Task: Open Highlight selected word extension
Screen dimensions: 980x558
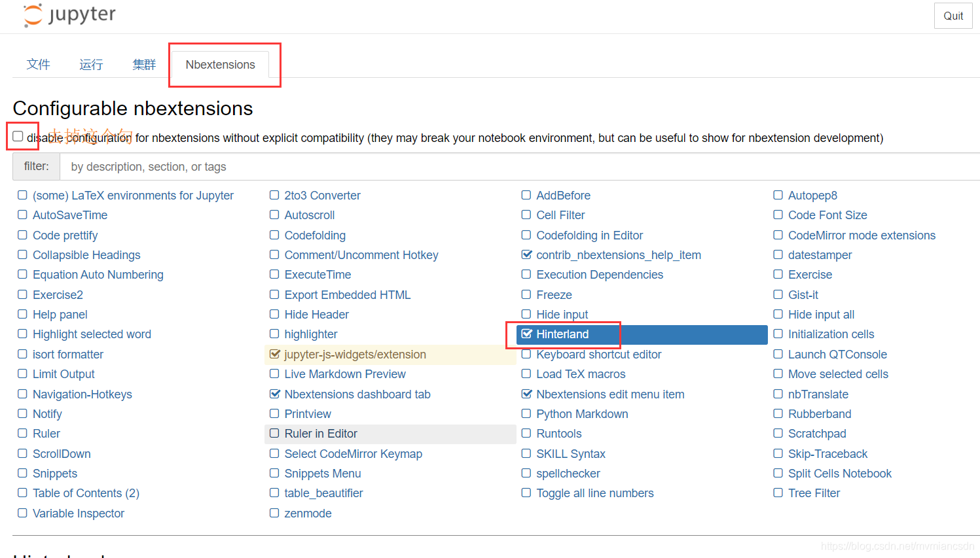Action: (x=92, y=334)
